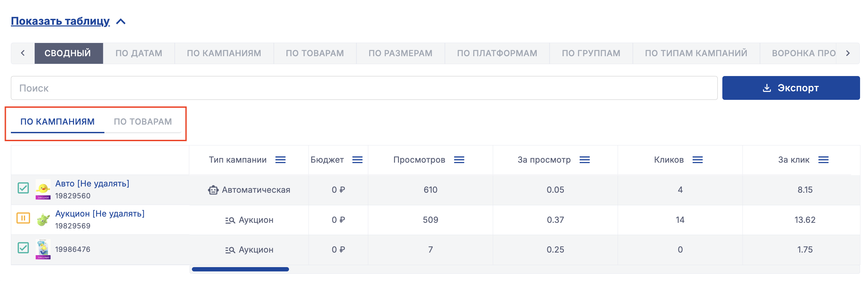The image size is (868, 281).
Task: Open the За просмотр column menu icon
Action: tap(584, 160)
